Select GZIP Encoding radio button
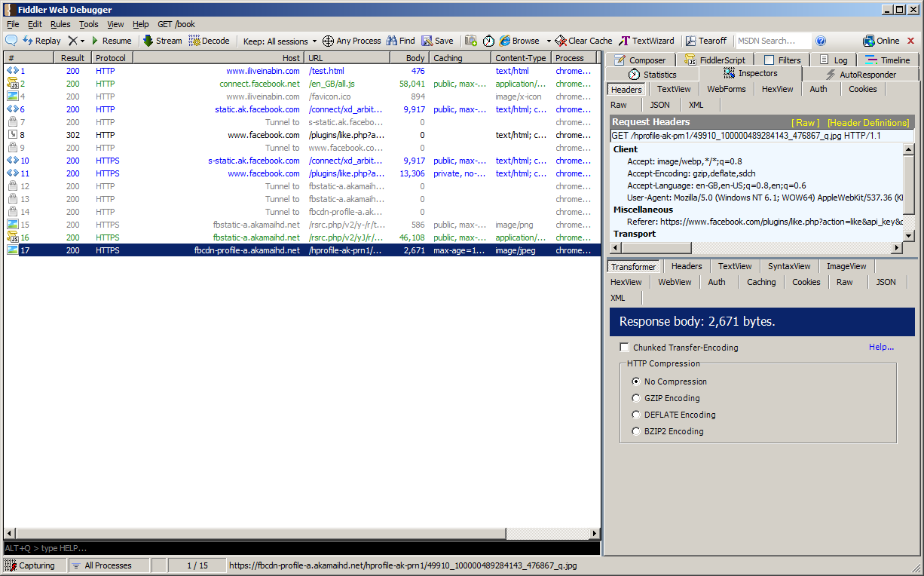Viewport: 924px width, 576px height. click(x=636, y=398)
